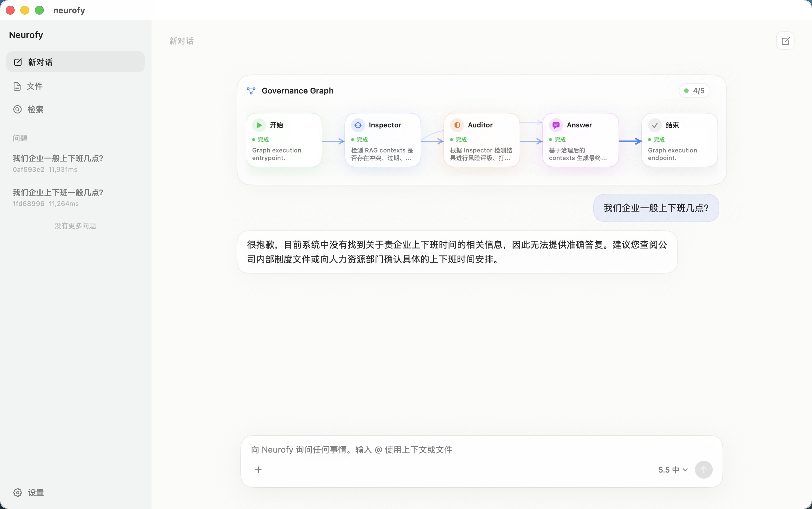
Task: Open 新对话 in the sidebar
Action: pyautogui.click(x=75, y=62)
